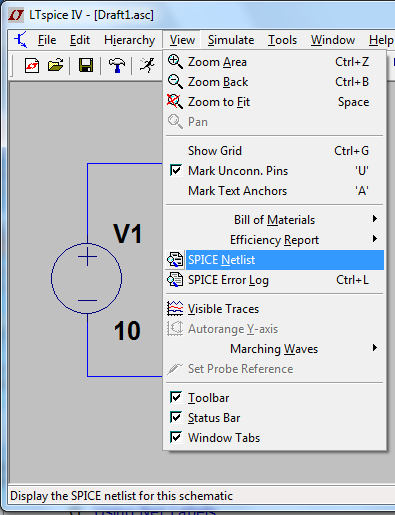The height and width of the screenshot is (515, 395).
Task: Close the View menu via its title
Action: pyautogui.click(x=182, y=40)
